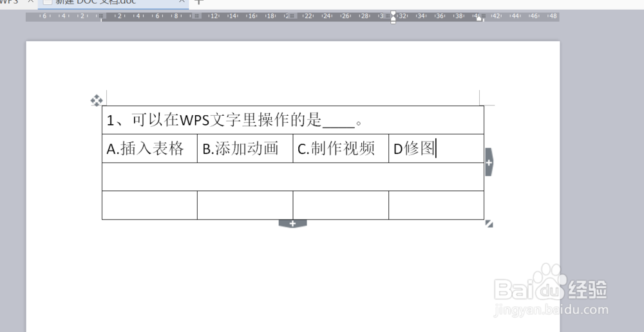Add a column with the right-side plus button
The image size is (644, 332).
coord(489,163)
